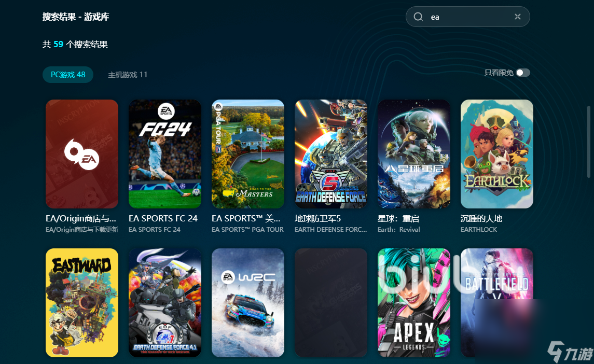Open the EA/Origin商店与下载更新 cover
594x364 pixels.
(x=82, y=154)
